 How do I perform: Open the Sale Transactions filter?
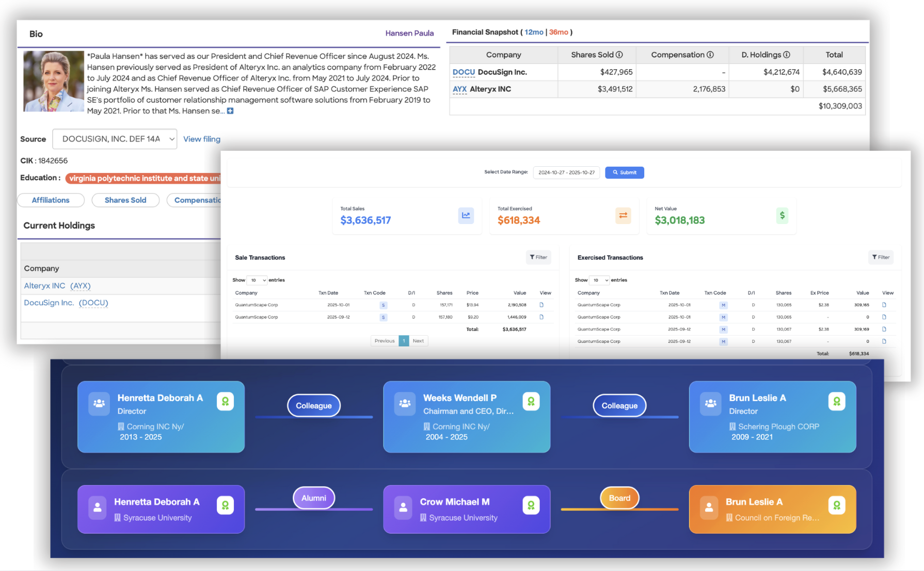(538, 257)
